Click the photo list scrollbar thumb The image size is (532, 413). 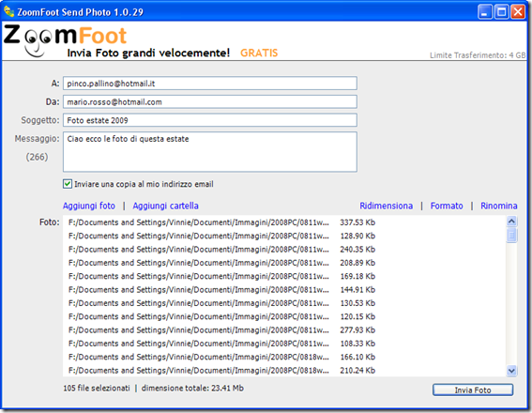[x=511, y=235]
